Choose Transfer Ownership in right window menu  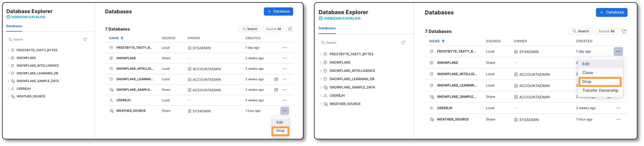(x=600, y=91)
